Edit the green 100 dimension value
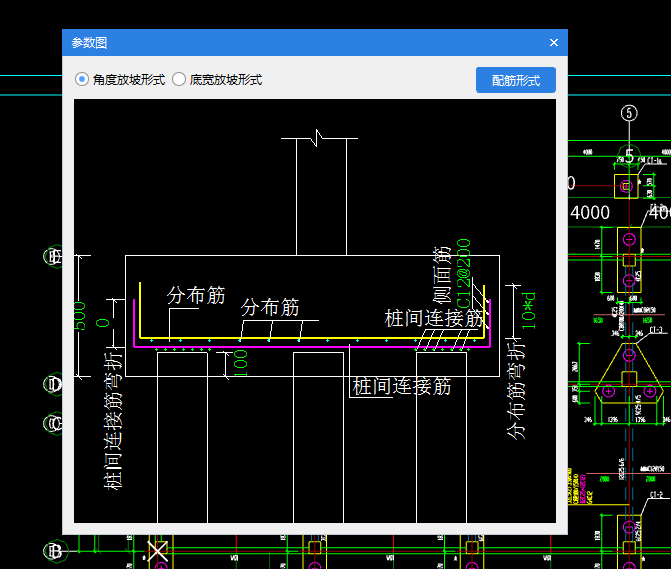The width and height of the screenshot is (671, 569). (x=241, y=363)
